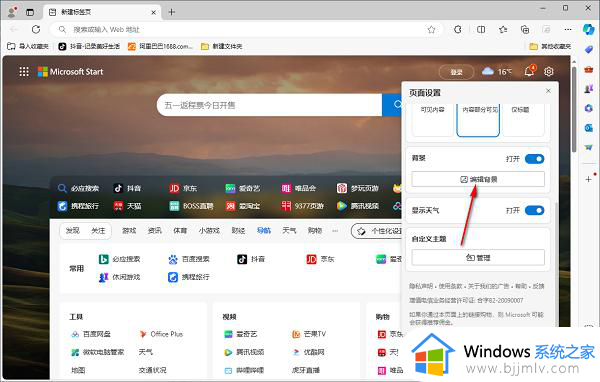Open page settings gear icon
This screenshot has width=600, height=382.
click(548, 72)
